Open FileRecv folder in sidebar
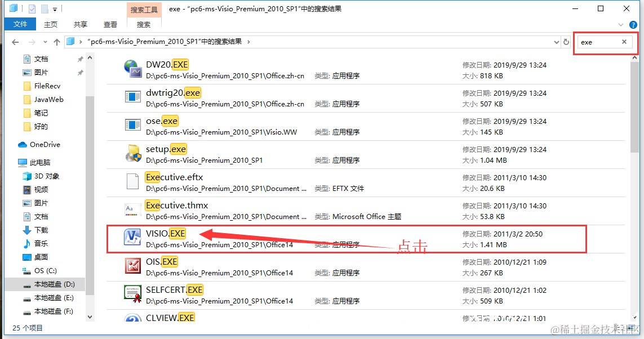This screenshot has height=339, width=644. pyautogui.click(x=42, y=86)
